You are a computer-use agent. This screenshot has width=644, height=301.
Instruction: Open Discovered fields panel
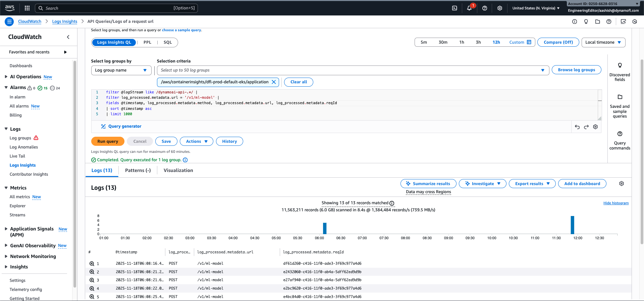620,72
